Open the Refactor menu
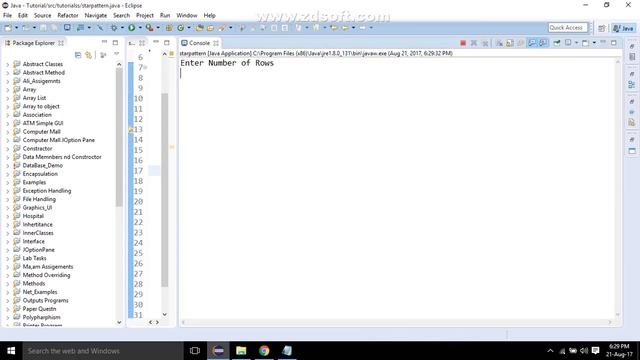Image resolution: width=640 pixels, height=360 pixels. pos(68,16)
